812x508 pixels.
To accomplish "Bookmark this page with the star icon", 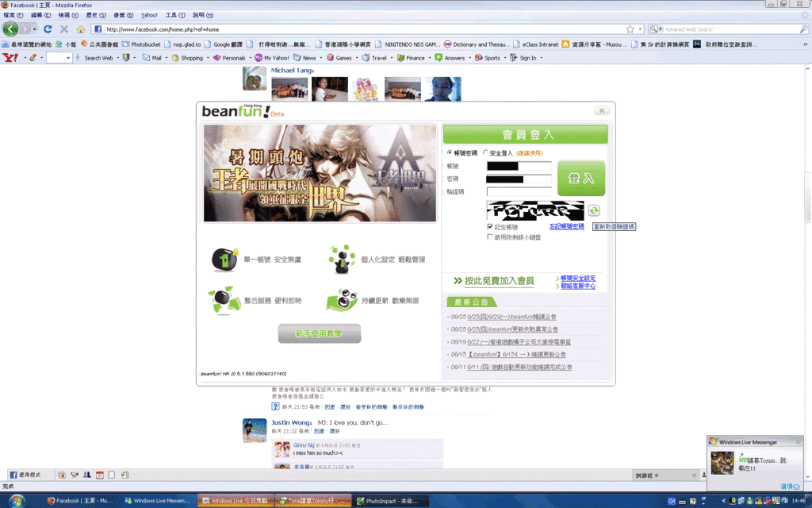I will tap(630, 29).
